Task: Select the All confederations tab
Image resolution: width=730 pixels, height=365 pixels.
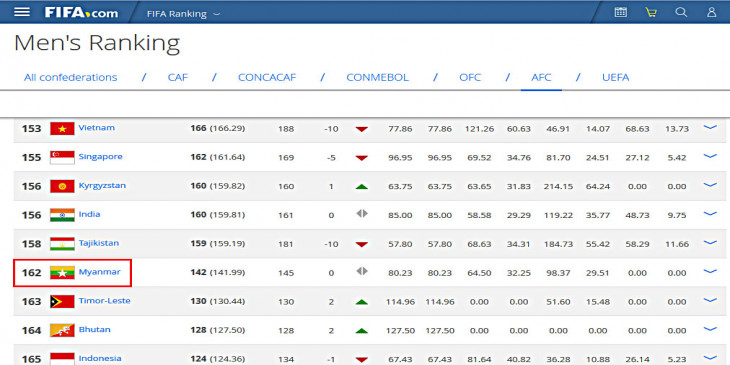Action: [71, 77]
